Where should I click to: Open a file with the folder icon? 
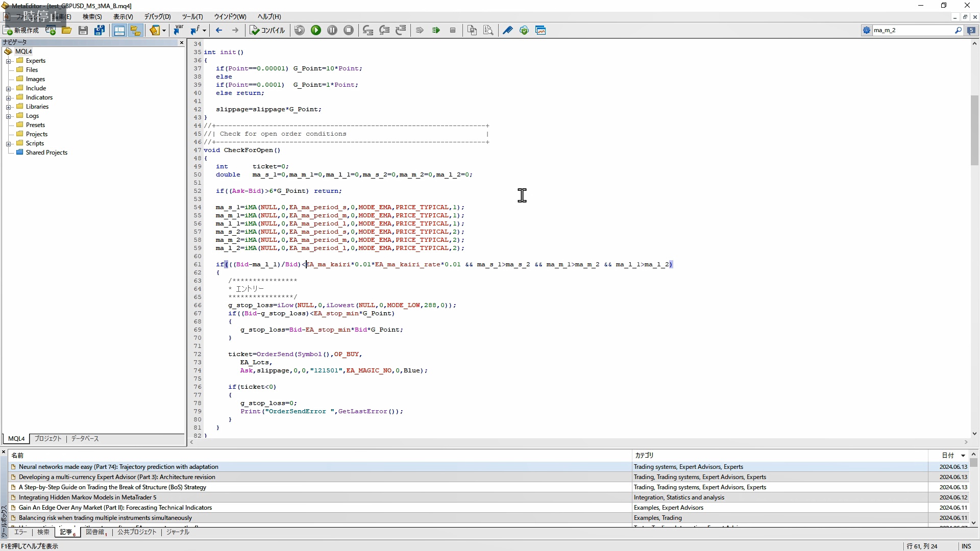[67, 31]
